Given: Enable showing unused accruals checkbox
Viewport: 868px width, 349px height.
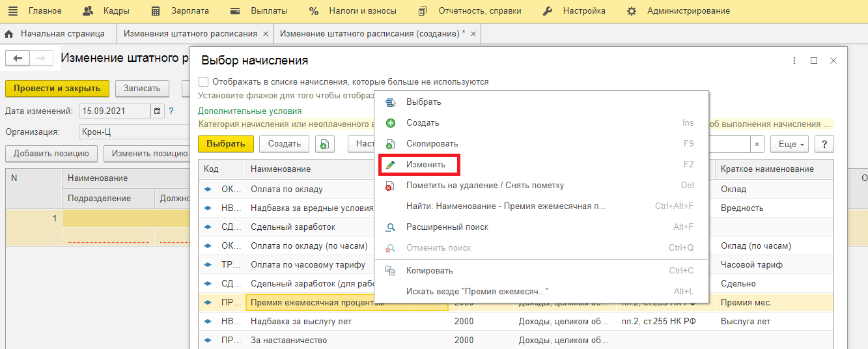Looking at the screenshot, I should click(x=204, y=82).
